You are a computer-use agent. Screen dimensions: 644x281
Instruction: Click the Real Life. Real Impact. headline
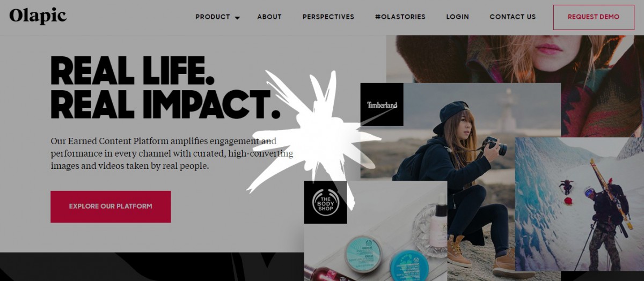[x=165, y=87]
